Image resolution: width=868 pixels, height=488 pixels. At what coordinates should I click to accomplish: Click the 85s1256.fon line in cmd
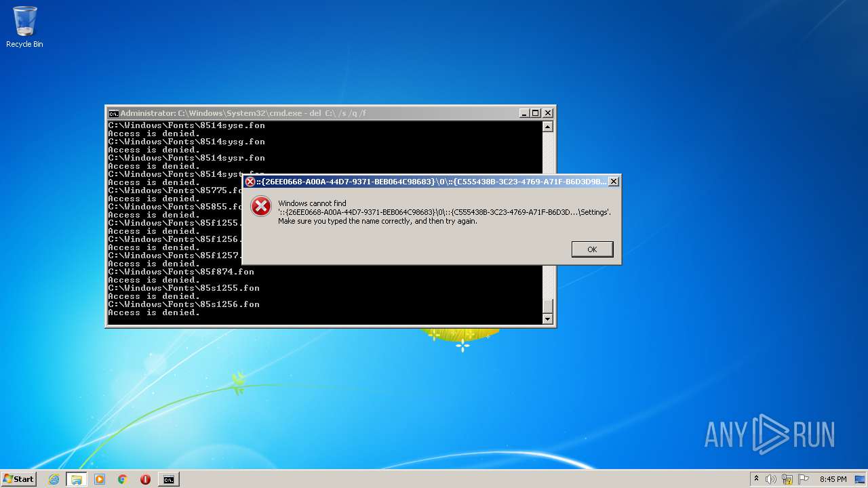(x=184, y=304)
